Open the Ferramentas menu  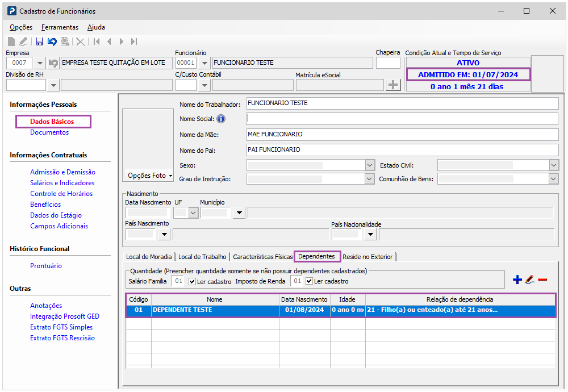pos(60,27)
